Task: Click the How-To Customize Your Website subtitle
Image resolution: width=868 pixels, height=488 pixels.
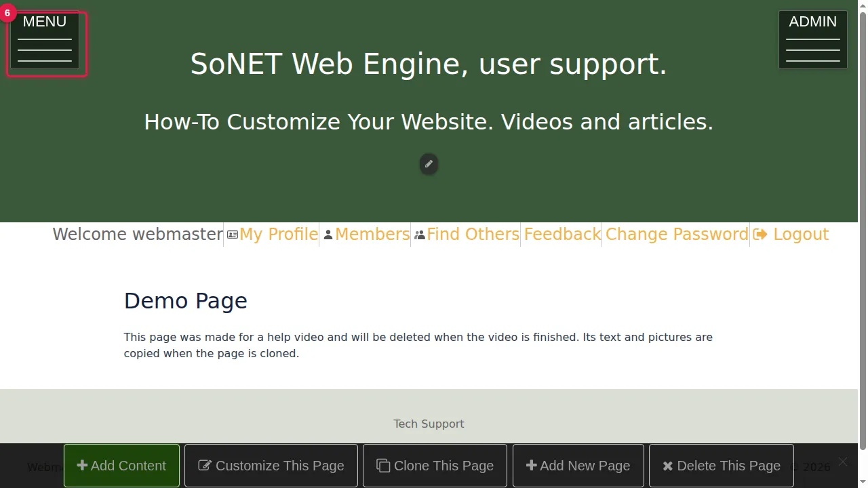Action: tap(429, 122)
